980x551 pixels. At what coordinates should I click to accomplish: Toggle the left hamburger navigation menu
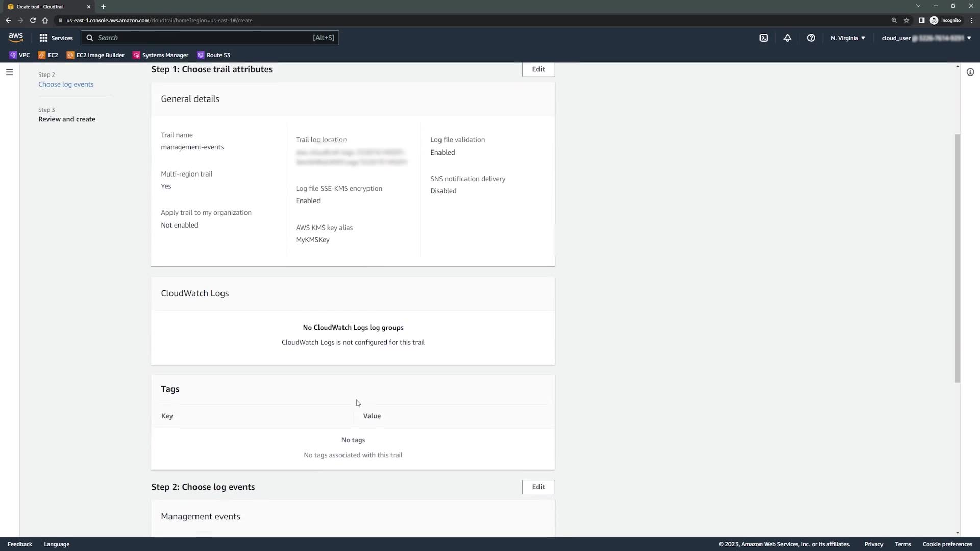click(x=9, y=72)
